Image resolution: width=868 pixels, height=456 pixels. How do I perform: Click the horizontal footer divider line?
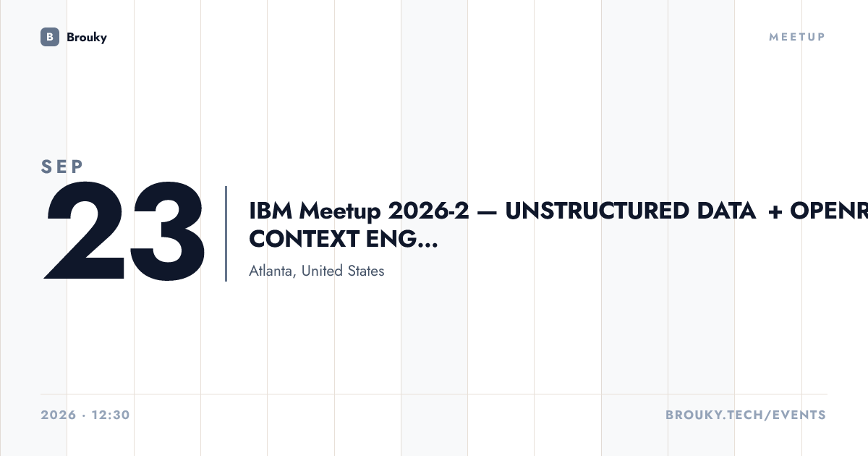click(x=434, y=394)
